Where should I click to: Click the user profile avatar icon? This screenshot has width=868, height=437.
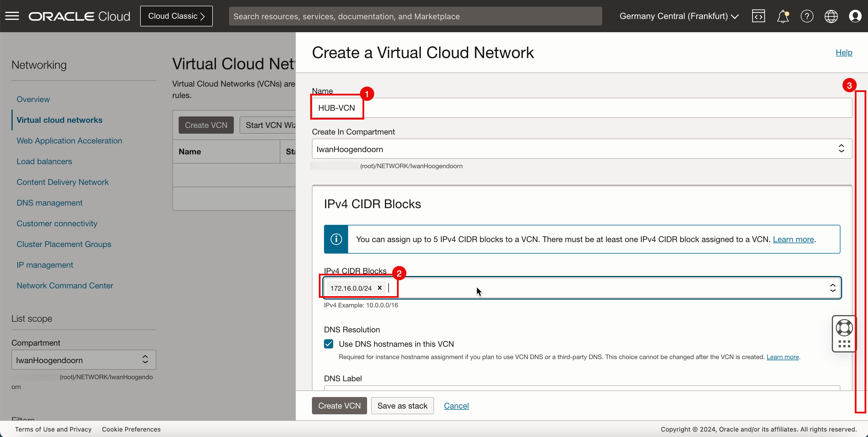tap(855, 16)
